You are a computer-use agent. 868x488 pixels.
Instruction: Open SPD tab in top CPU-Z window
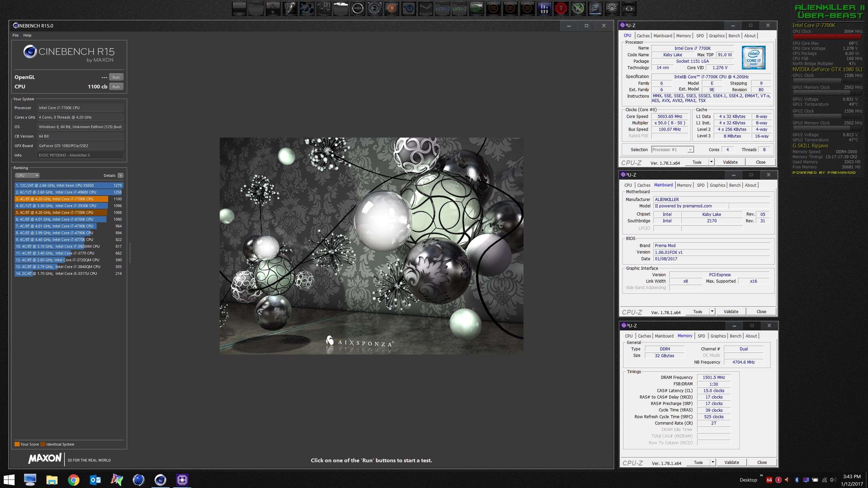click(x=700, y=36)
